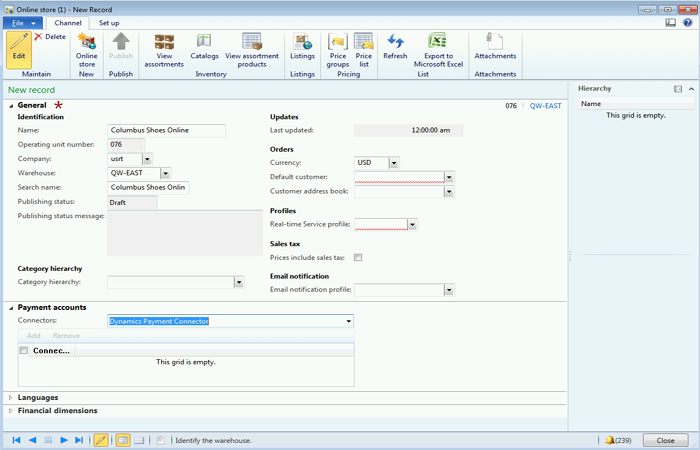Open the File menu
This screenshot has width=700, height=450.
(22, 22)
